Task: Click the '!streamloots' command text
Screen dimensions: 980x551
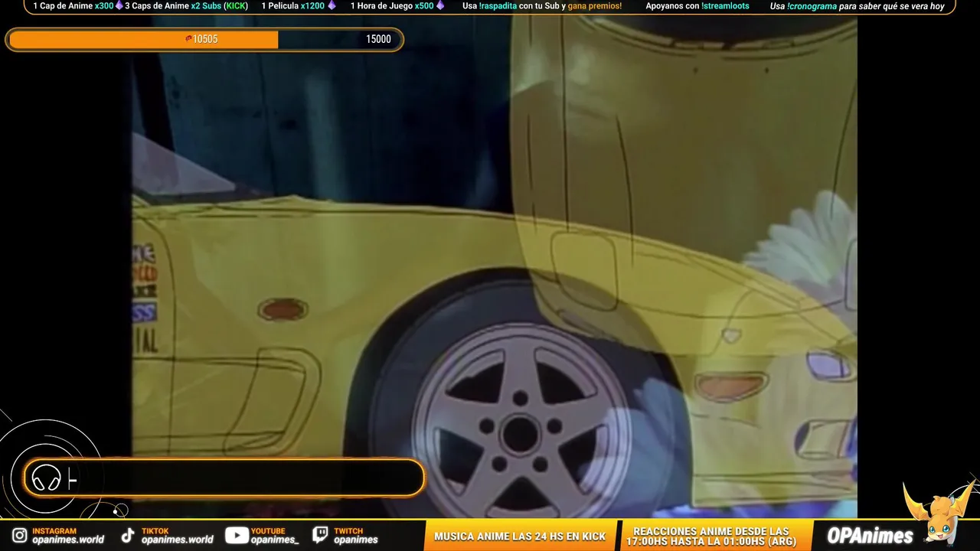Action: (x=725, y=6)
